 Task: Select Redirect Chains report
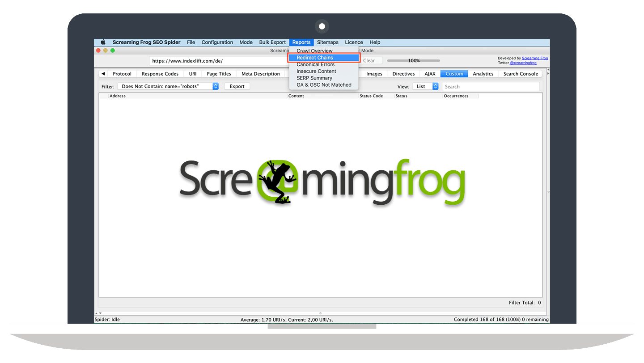coord(324,58)
